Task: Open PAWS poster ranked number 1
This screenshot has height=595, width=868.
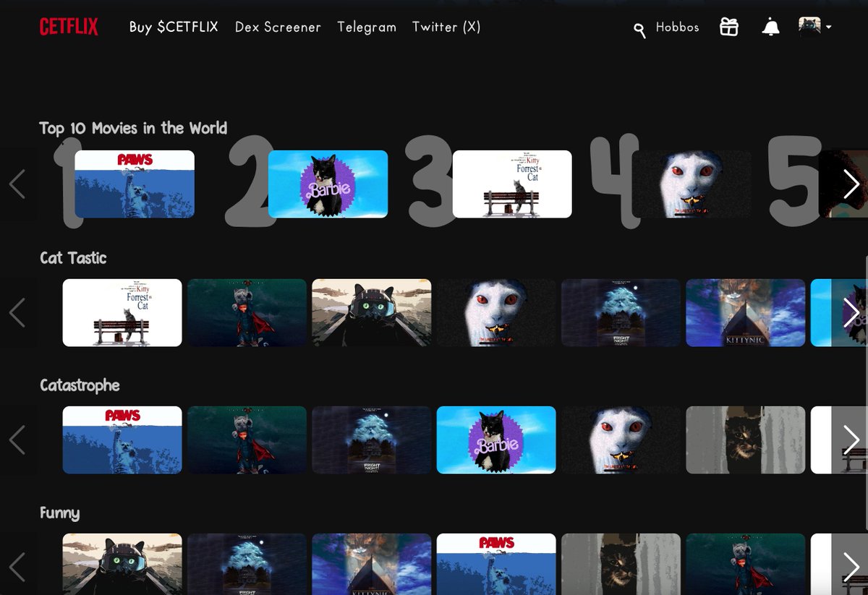Action: (x=135, y=184)
